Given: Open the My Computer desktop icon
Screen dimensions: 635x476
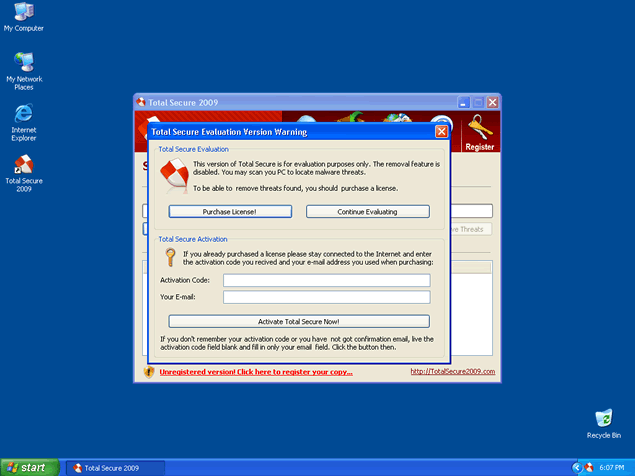Looking at the screenshot, I should [x=23, y=13].
